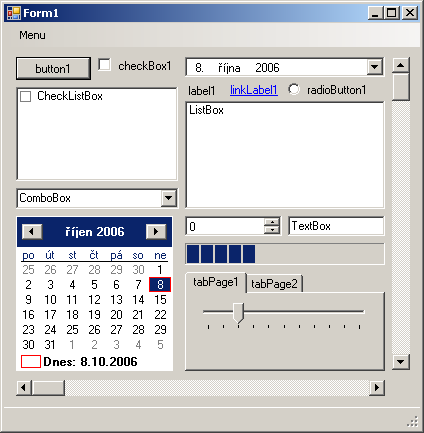Increase the numeric spinner value
424x433 pixels.
coord(272,222)
